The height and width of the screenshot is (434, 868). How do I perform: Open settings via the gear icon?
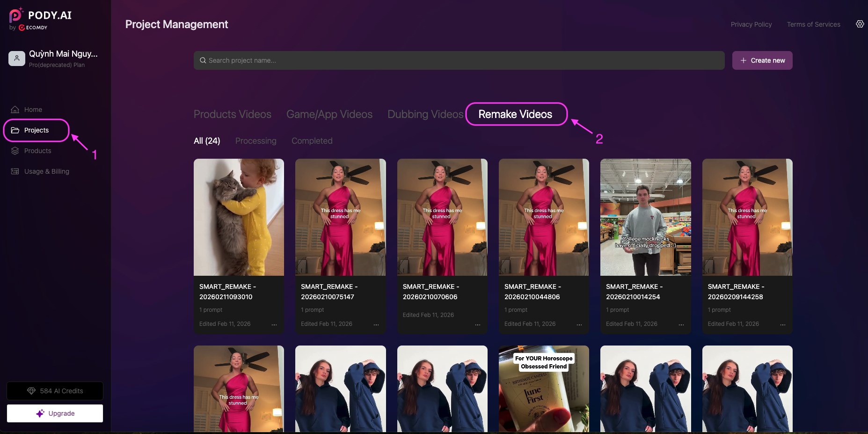click(x=860, y=24)
